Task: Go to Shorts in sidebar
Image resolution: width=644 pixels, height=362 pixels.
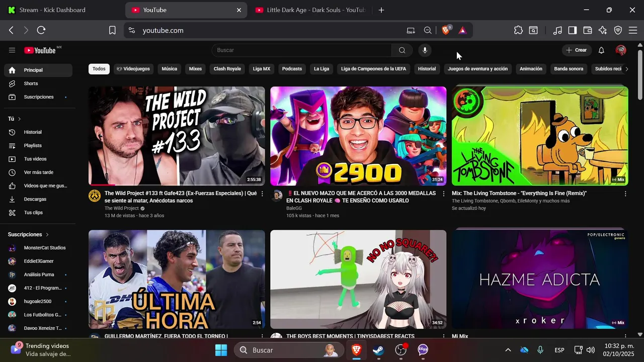Action: (x=38, y=83)
